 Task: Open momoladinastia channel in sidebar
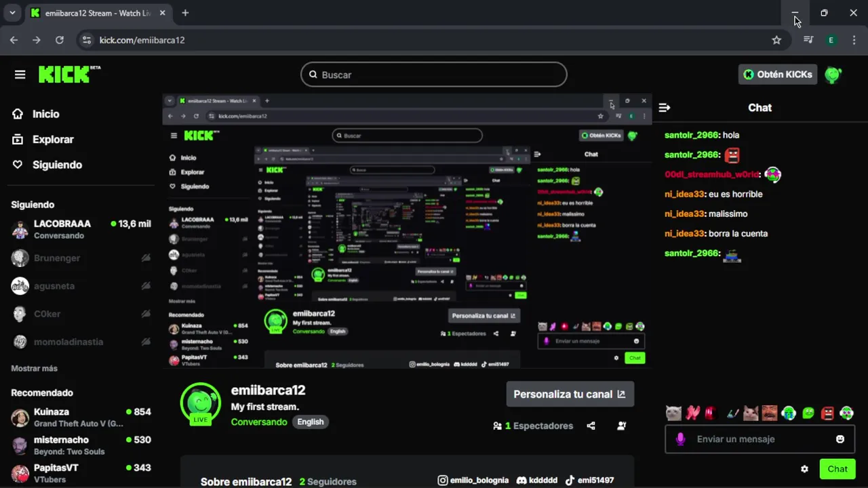[x=81, y=342]
